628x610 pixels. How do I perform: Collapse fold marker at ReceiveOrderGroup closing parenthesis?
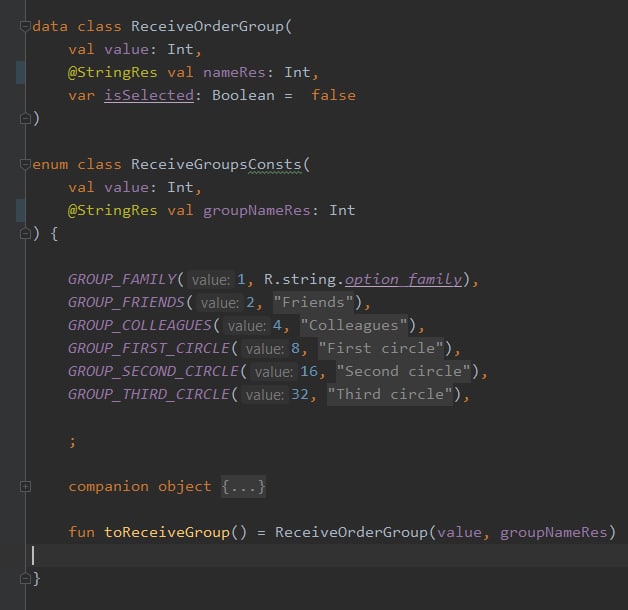pos(25,119)
